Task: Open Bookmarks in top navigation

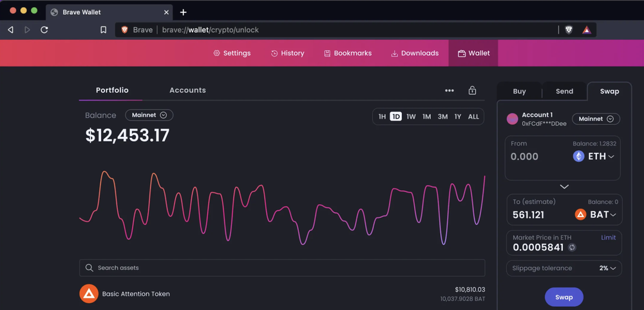Action: click(348, 53)
